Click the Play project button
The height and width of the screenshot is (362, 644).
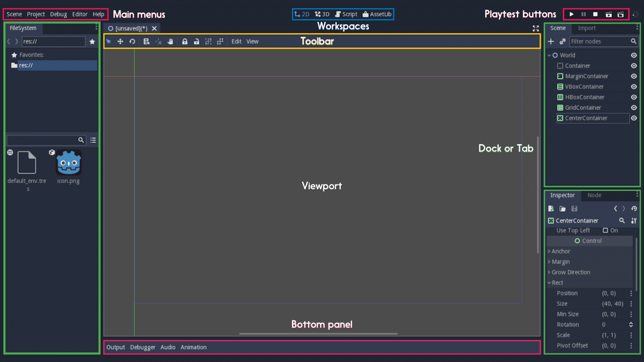(x=571, y=14)
